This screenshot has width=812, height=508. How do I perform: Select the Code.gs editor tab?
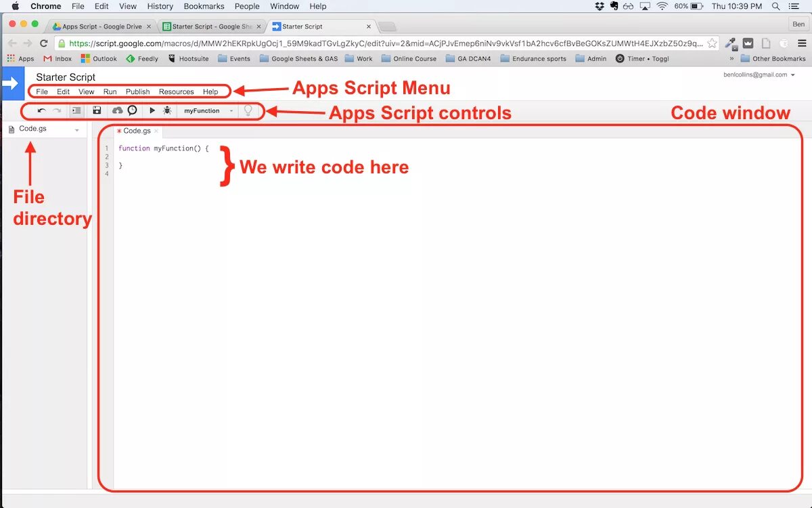coord(137,131)
